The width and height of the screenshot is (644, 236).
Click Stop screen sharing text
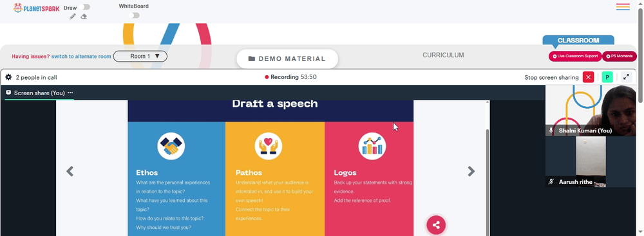click(551, 77)
